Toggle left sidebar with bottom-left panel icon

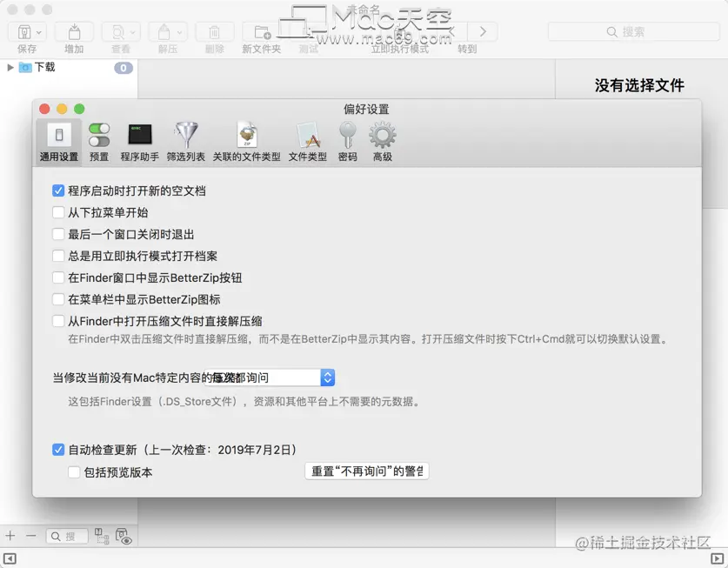coord(10,558)
